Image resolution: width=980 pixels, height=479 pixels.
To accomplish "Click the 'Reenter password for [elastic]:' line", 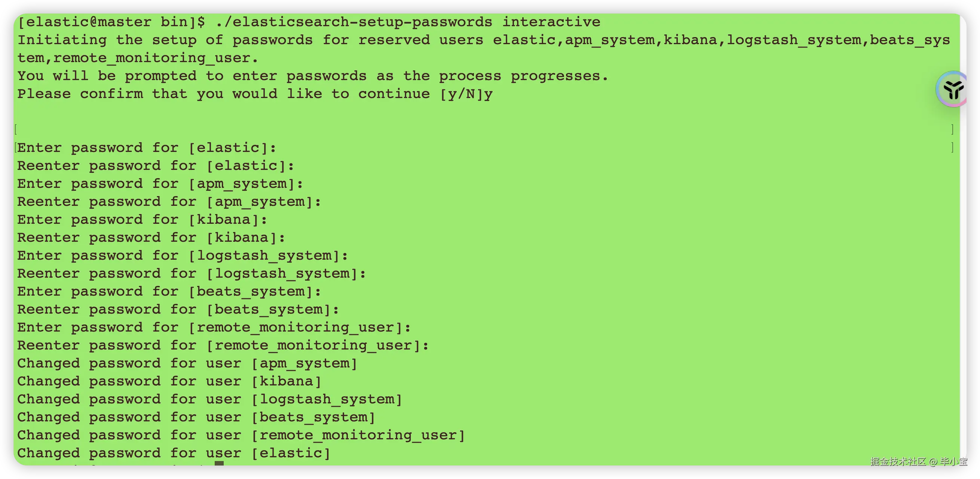I will (156, 166).
